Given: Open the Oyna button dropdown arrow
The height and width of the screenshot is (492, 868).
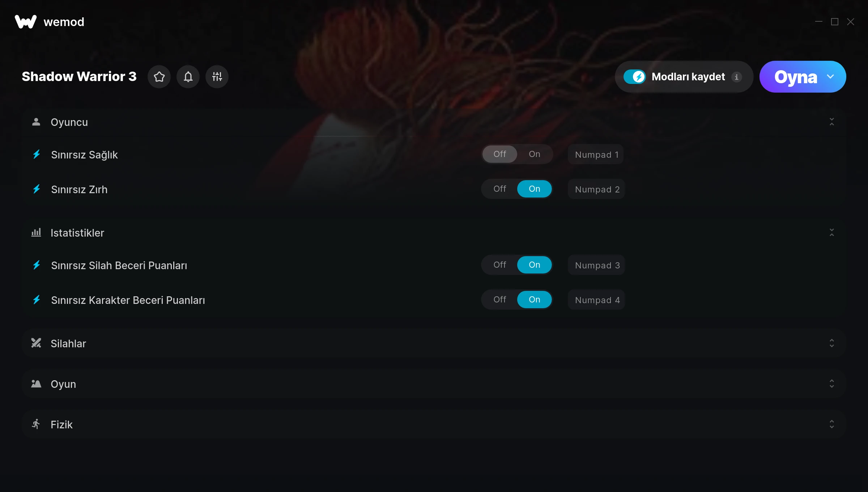Looking at the screenshot, I should coord(830,77).
